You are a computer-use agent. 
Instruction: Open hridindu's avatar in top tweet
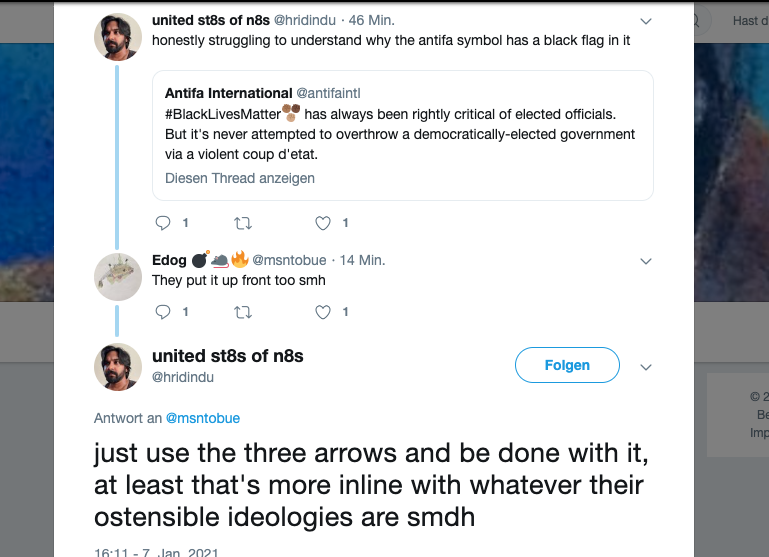(x=117, y=37)
